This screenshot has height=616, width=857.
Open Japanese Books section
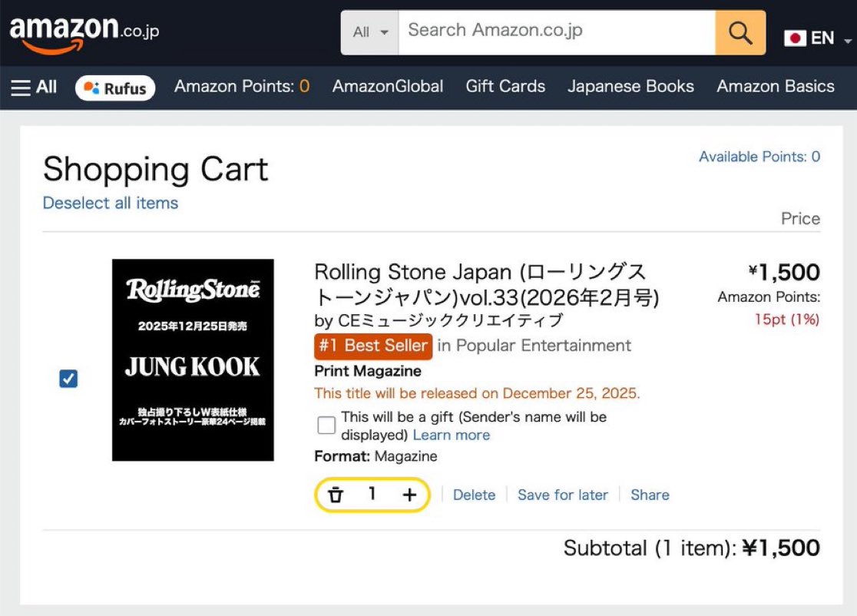tap(630, 86)
